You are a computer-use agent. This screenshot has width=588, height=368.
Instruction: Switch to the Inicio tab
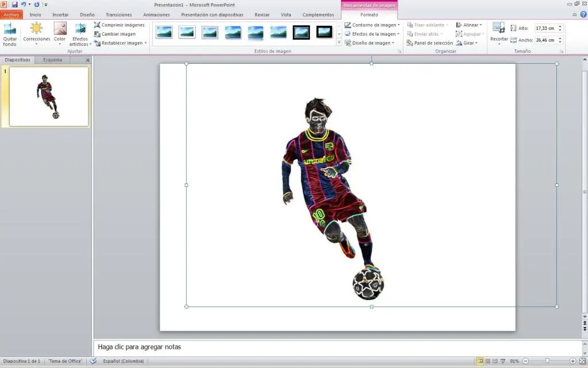coord(35,14)
